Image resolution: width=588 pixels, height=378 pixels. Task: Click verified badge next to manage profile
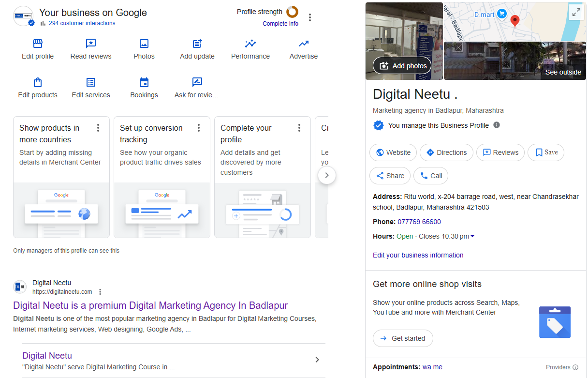(x=379, y=125)
